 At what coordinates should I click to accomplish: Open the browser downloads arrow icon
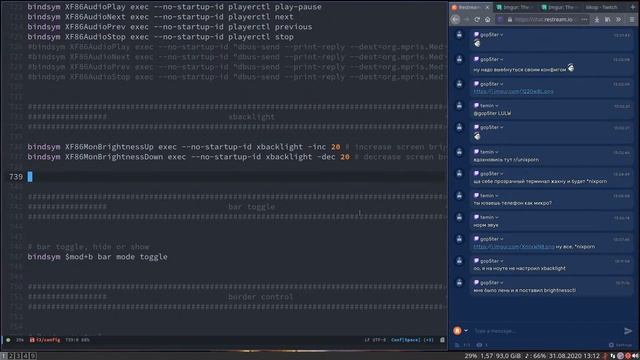[597, 19]
